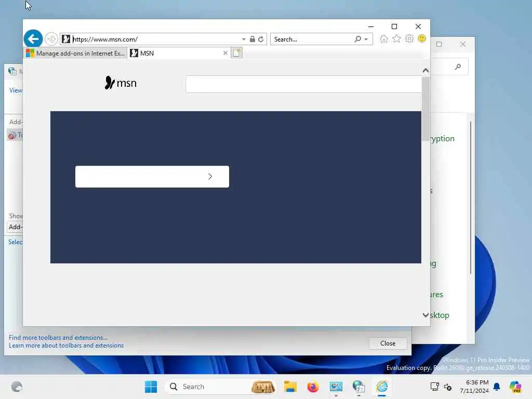Open the Internet Options globe taskbar icon
The height and width of the screenshot is (399, 532).
pos(358,387)
